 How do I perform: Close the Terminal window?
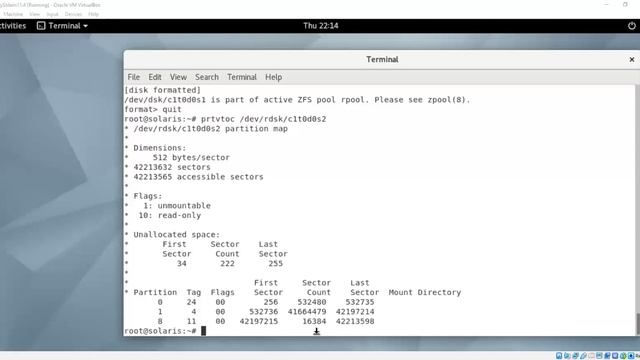click(x=631, y=60)
